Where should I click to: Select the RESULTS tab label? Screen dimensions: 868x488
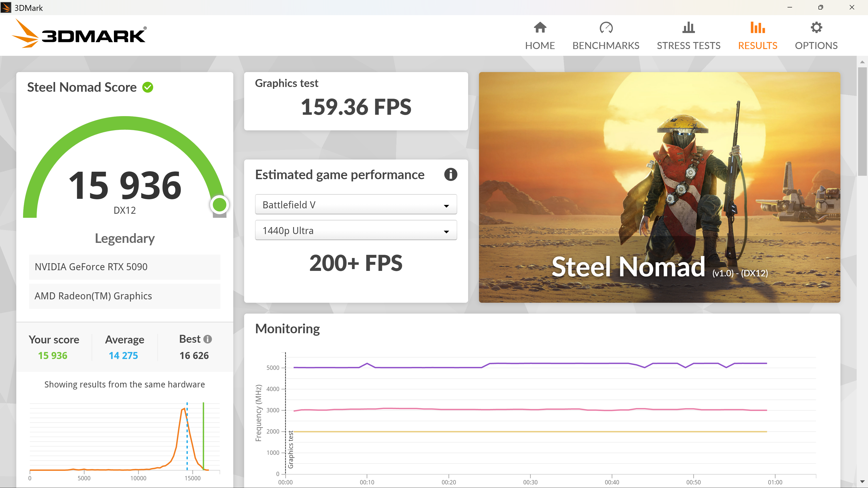pyautogui.click(x=757, y=45)
